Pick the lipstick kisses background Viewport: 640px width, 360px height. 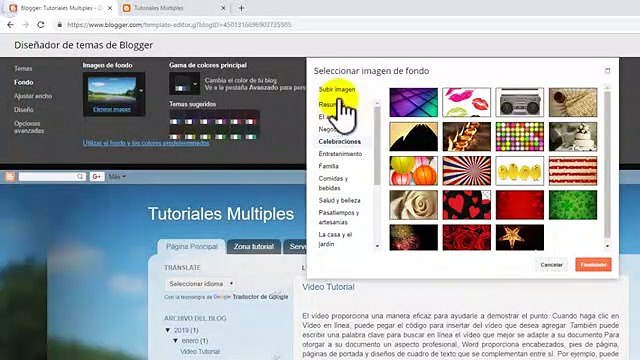[467, 102]
